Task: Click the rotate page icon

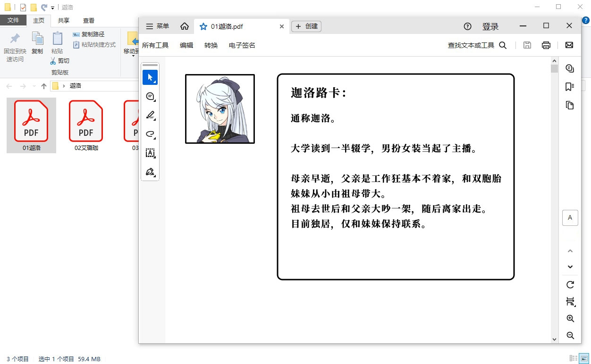Action: click(570, 285)
